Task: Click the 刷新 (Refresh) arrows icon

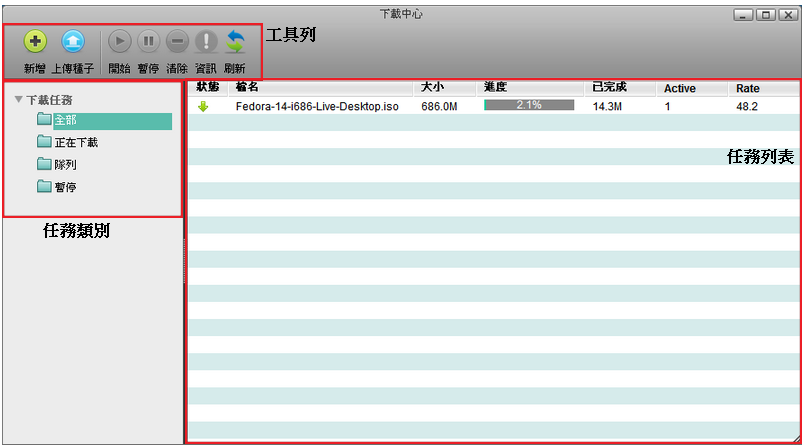Action: [x=235, y=42]
